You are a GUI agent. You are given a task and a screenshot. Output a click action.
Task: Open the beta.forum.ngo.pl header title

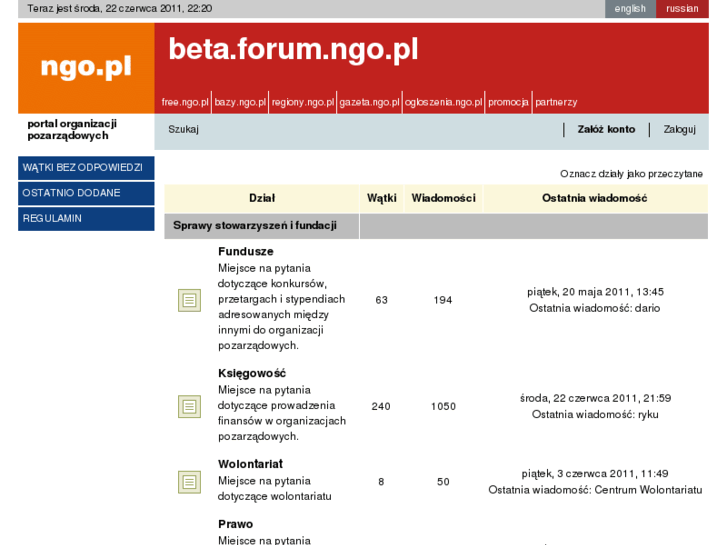pyautogui.click(x=293, y=49)
